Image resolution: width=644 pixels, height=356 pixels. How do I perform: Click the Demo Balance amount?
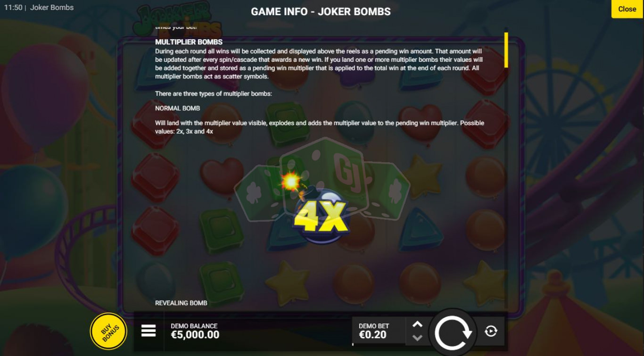click(x=195, y=335)
